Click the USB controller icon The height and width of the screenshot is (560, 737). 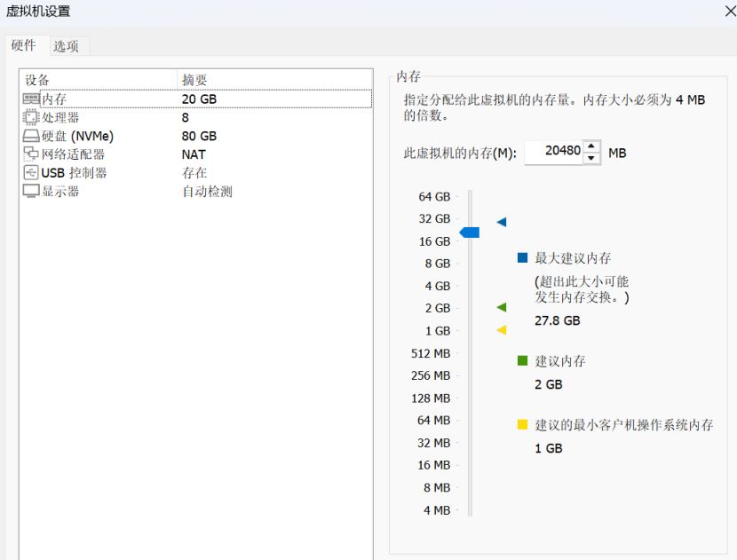click(30, 172)
